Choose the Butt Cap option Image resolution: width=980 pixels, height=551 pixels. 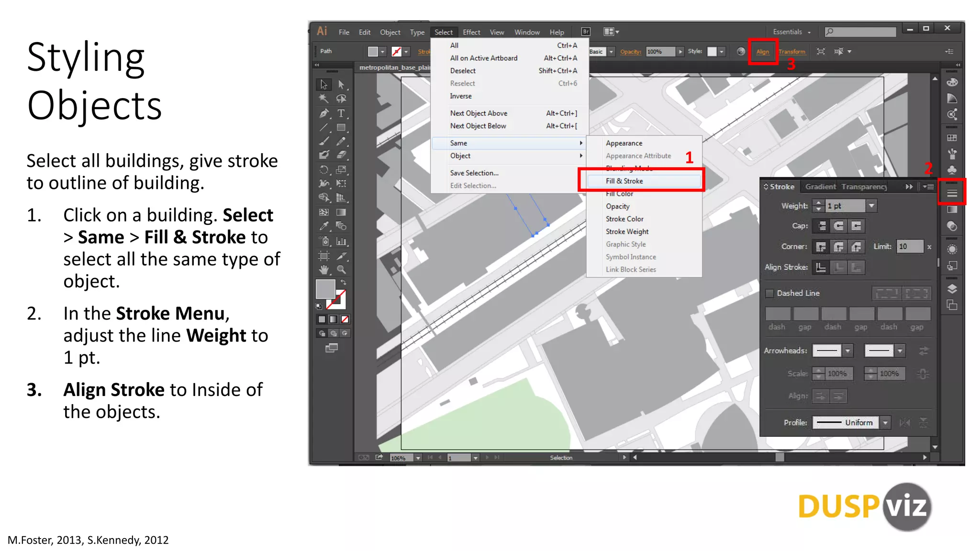click(821, 226)
